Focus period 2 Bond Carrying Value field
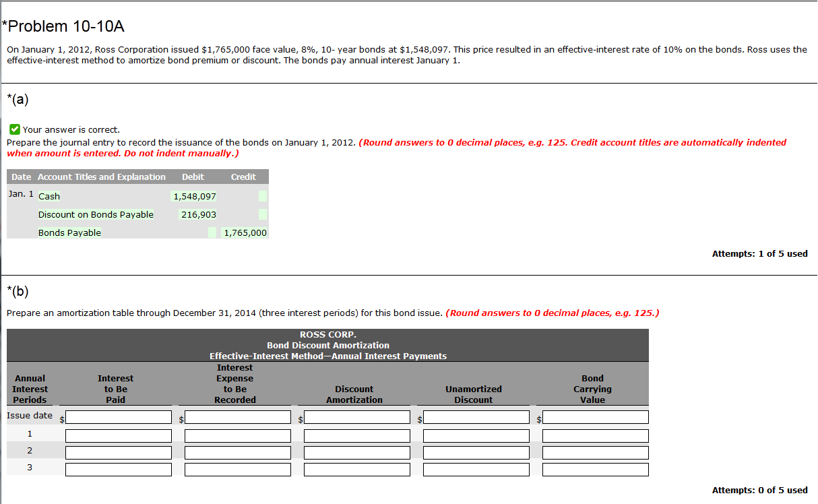Screen dimensions: 818x504 pos(596,453)
